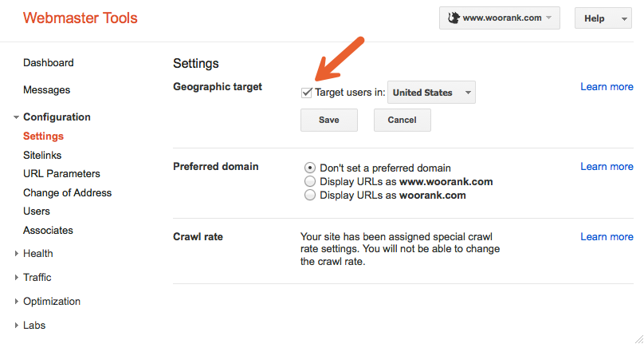
Task: Click the Labs sidebar label
Action: (34, 325)
